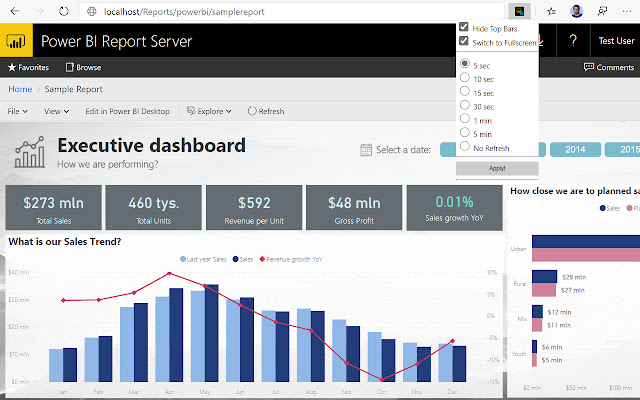
Task: Toggle the Switch to Fullscreen checkbox
Action: (x=463, y=41)
